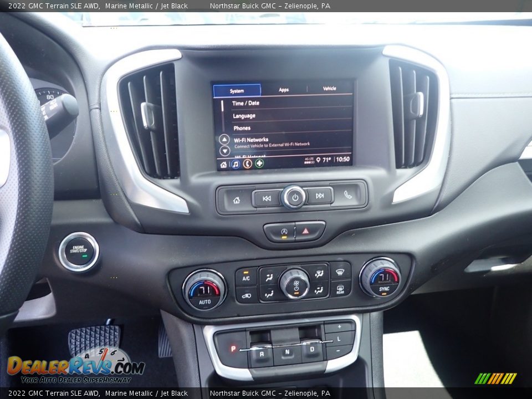The image size is (532, 399).
Task: Click the list scrollbar on the touchscreen
Action: point(222,115)
